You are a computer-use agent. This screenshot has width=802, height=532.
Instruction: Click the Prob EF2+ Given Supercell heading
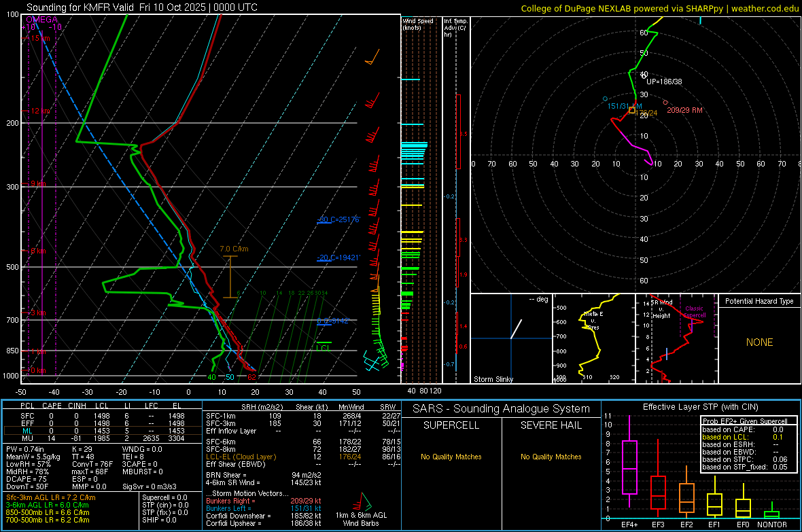tap(745, 421)
